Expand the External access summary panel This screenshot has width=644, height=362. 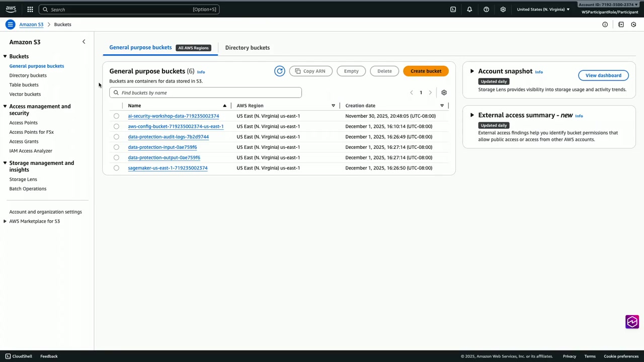(x=472, y=115)
